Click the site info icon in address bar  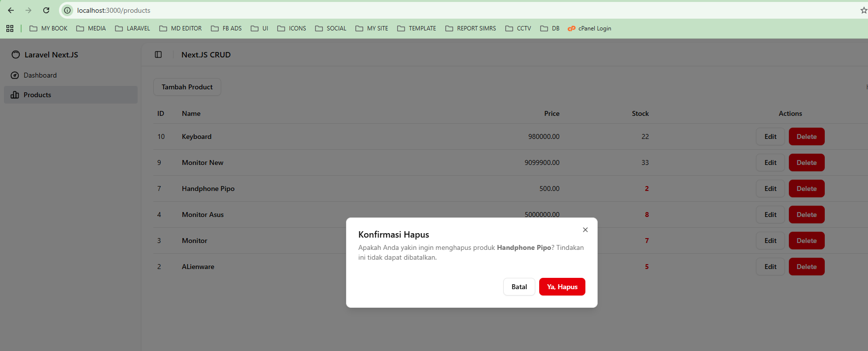[x=67, y=10]
